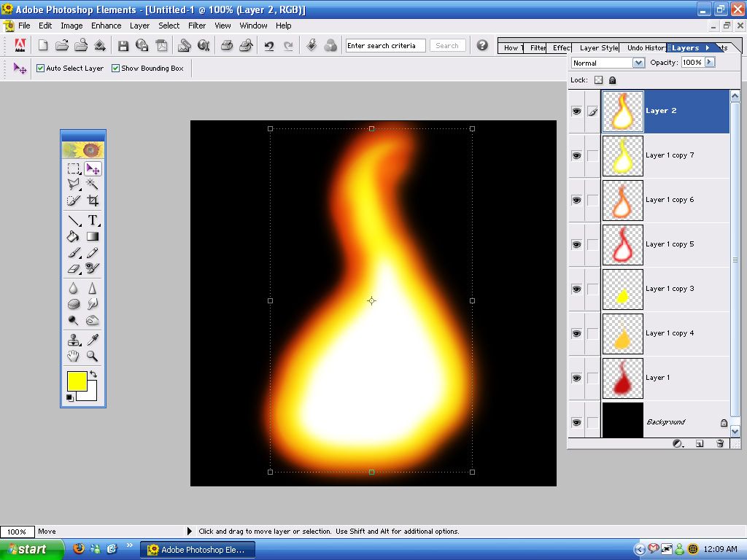Select the Crop tool
The height and width of the screenshot is (560, 747).
(x=93, y=201)
